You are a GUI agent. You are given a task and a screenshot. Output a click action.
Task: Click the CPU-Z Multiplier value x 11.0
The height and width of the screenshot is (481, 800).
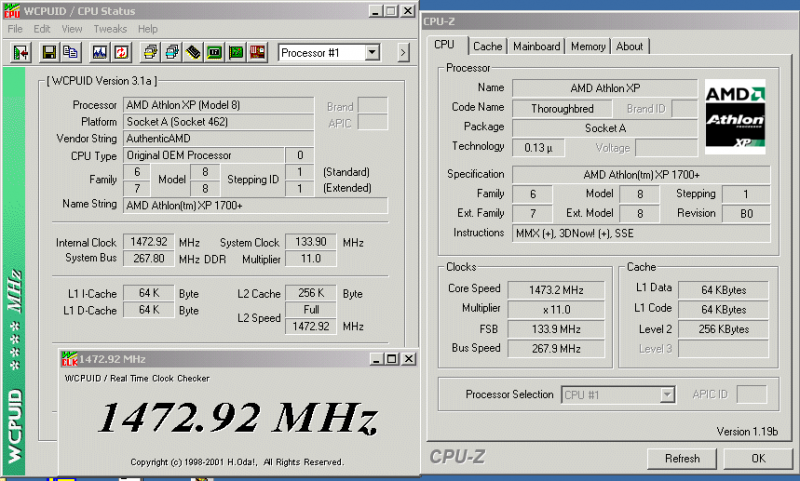[556, 310]
